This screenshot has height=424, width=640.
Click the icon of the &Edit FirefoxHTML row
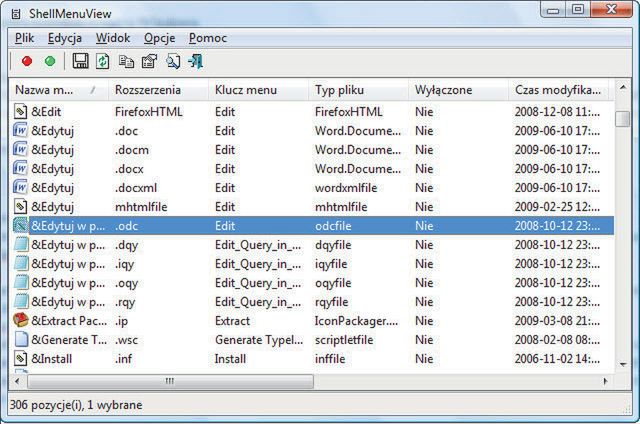coord(20,111)
